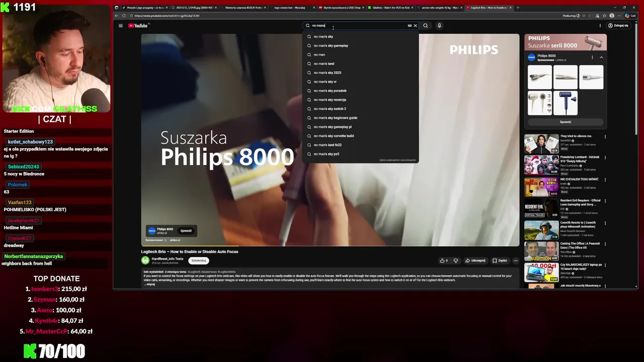Click the Philips 8000 overlay logo

[151, 231]
